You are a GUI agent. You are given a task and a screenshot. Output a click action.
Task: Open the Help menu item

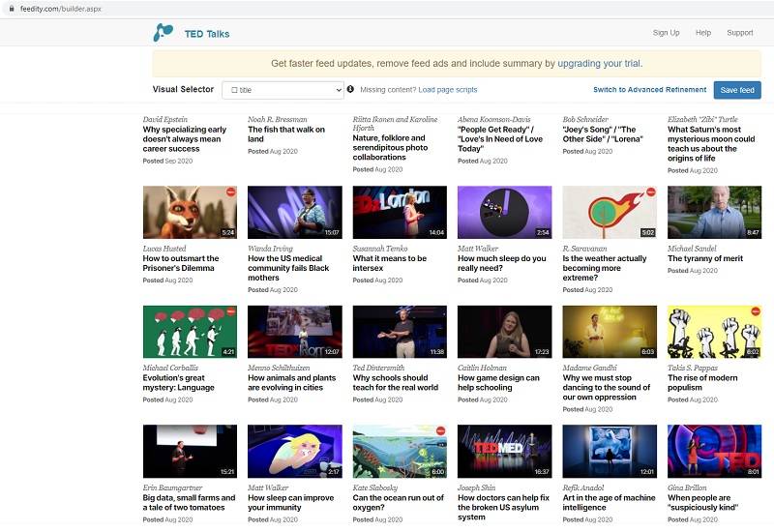tap(702, 33)
